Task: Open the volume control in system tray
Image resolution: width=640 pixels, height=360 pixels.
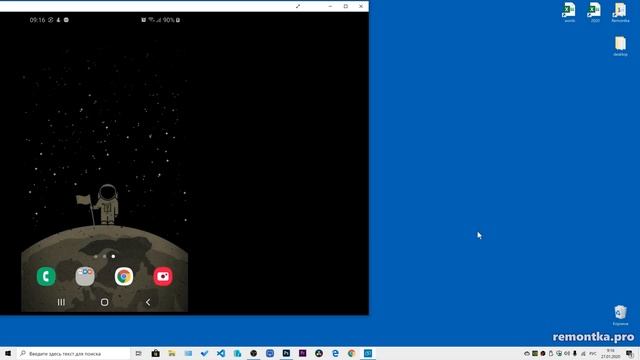Action: pos(567,353)
